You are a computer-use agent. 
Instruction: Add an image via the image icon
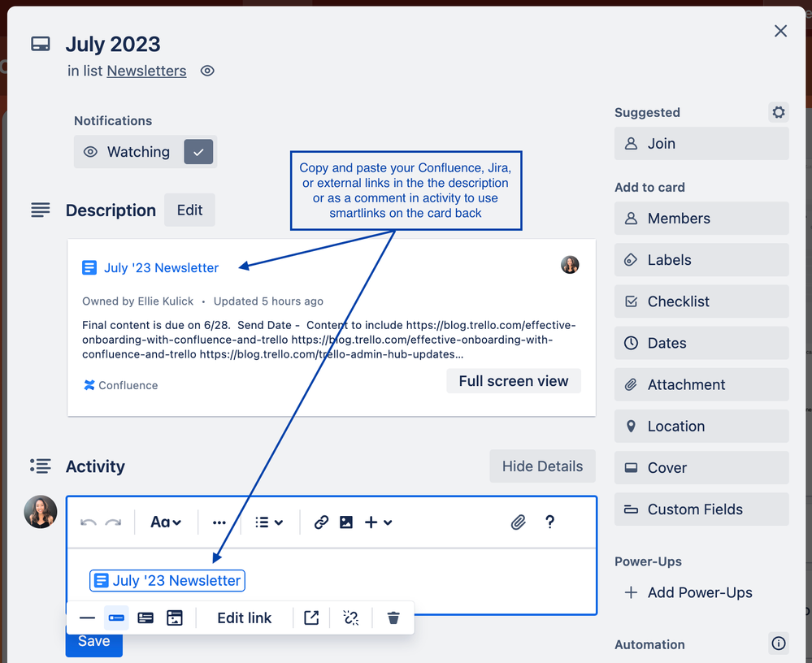click(346, 522)
